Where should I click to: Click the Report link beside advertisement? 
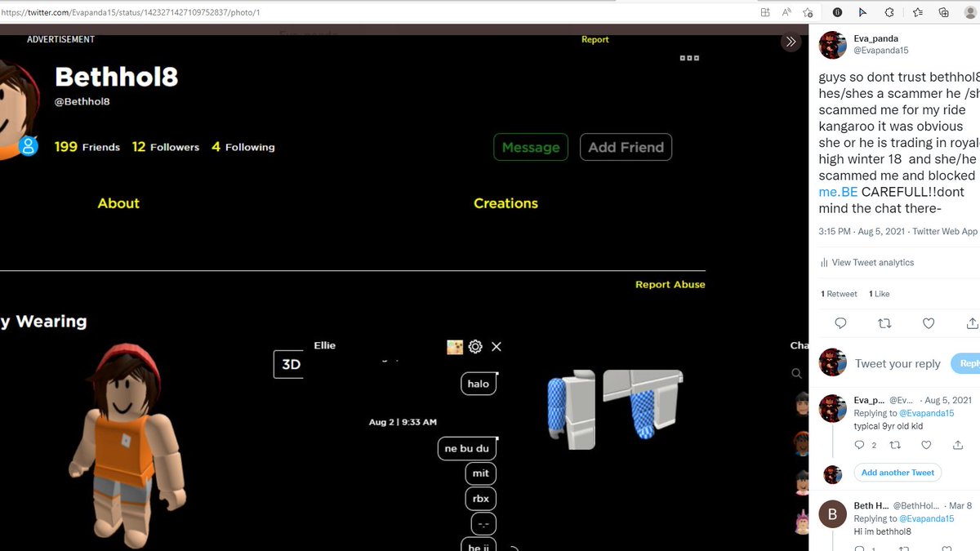(595, 39)
